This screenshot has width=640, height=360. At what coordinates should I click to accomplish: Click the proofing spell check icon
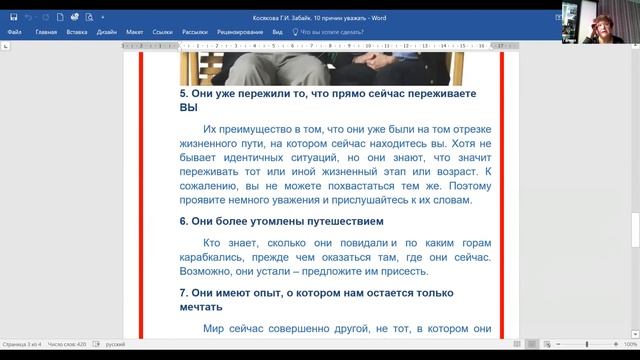pos(96,344)
